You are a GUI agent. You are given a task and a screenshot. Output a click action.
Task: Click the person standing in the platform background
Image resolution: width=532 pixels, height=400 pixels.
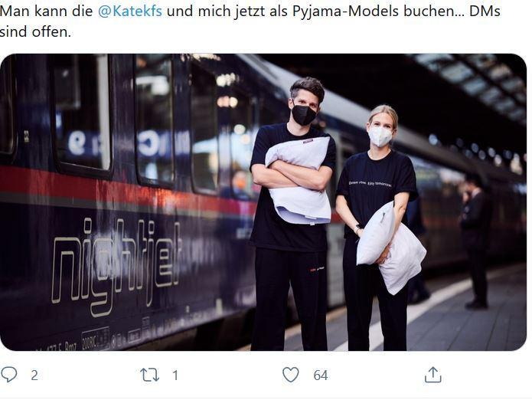[475, 241]
